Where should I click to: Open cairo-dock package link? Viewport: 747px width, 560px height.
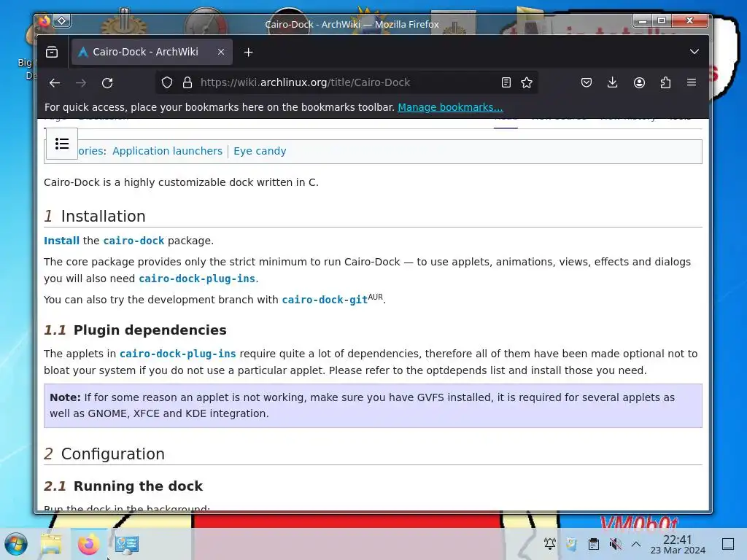pos(133,241)
